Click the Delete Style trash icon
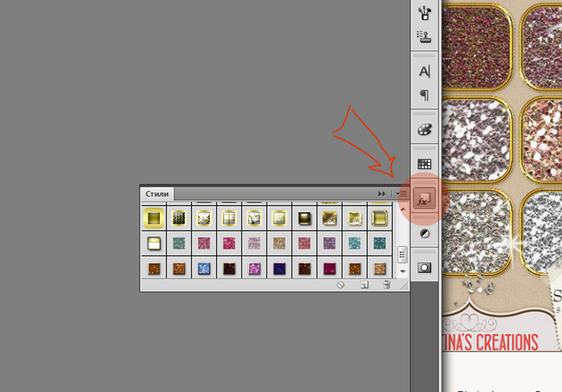The width and height of the screenshot is (562, 392). [x=386, y=285]
